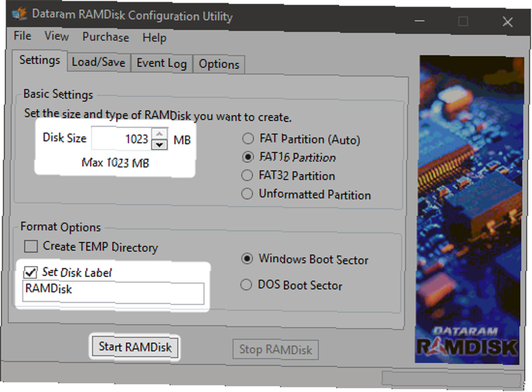Select Windows Boot Sector option
532x392 pixels.
305,260
